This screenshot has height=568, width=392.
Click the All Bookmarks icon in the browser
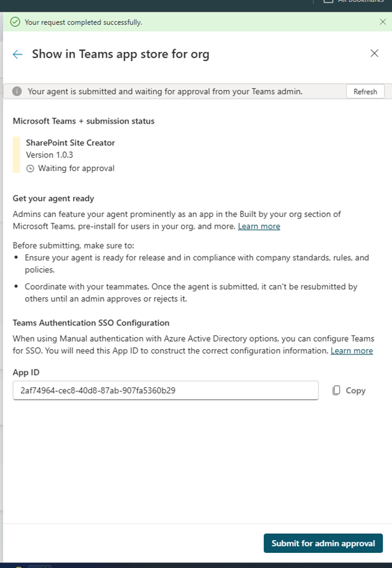327,1
